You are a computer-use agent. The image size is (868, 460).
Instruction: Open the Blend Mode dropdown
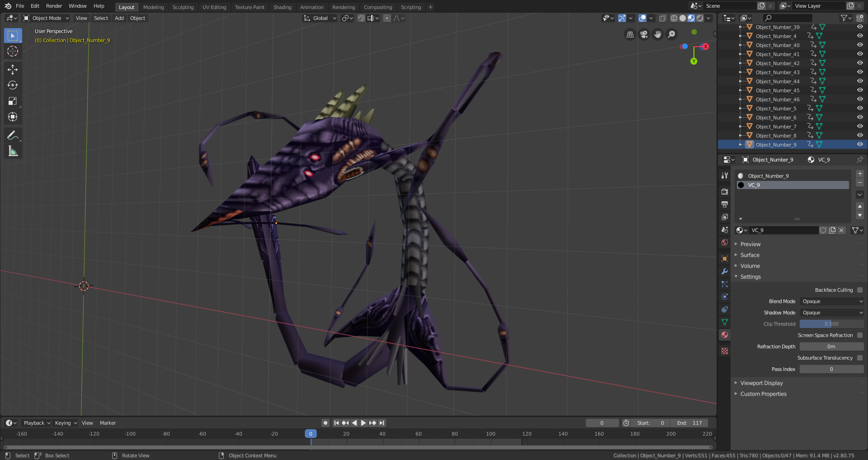tap(831, 301)
